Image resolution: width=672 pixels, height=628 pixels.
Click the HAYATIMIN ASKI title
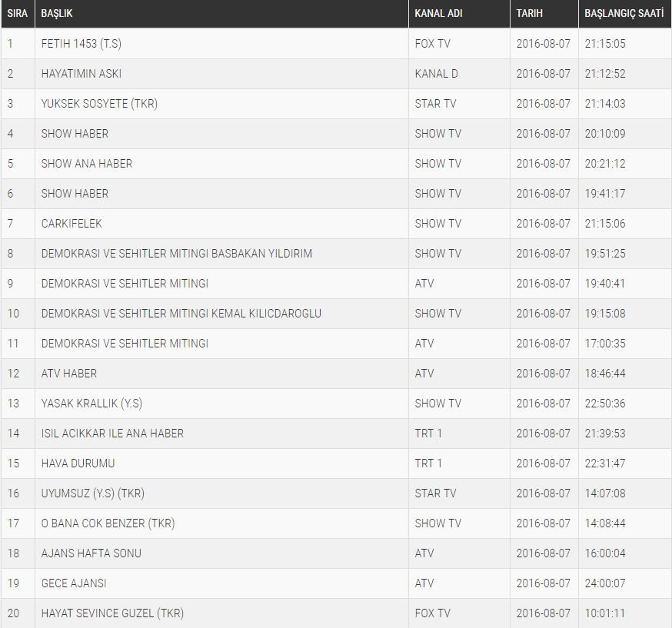click(x=81, y=74)
